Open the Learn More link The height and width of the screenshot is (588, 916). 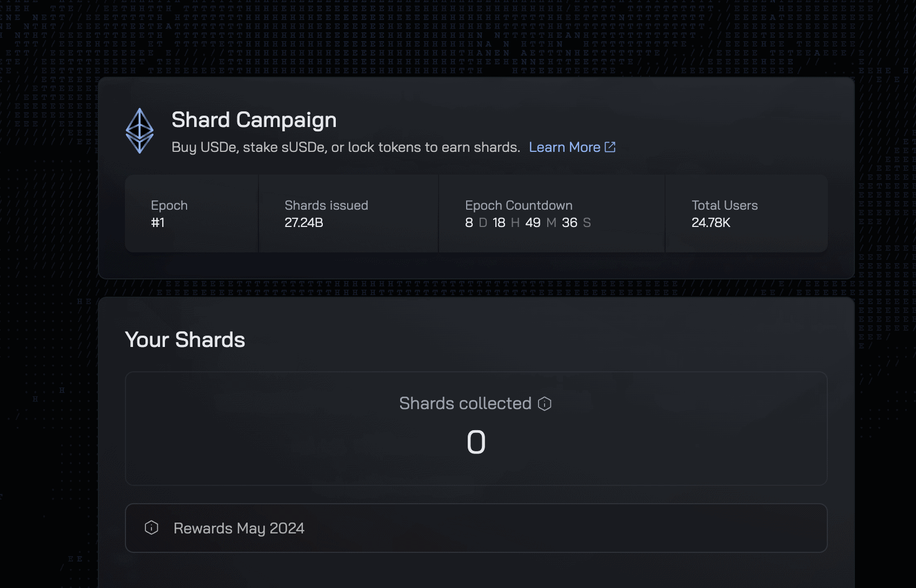coord(565,147)
